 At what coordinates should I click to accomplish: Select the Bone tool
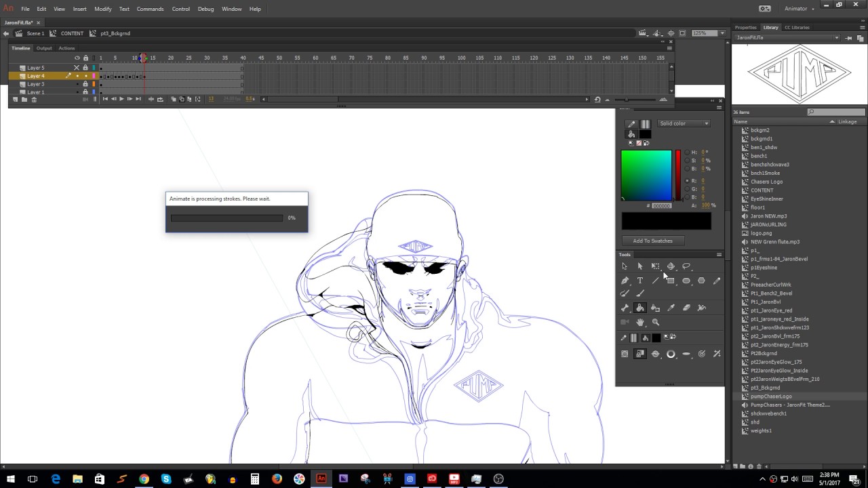click(x=625, y=308)
